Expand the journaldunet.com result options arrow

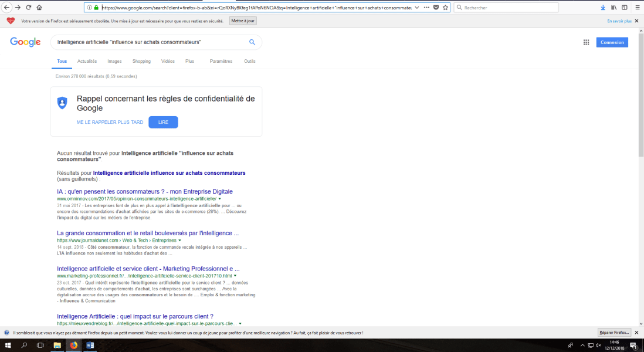pos(179,241)
